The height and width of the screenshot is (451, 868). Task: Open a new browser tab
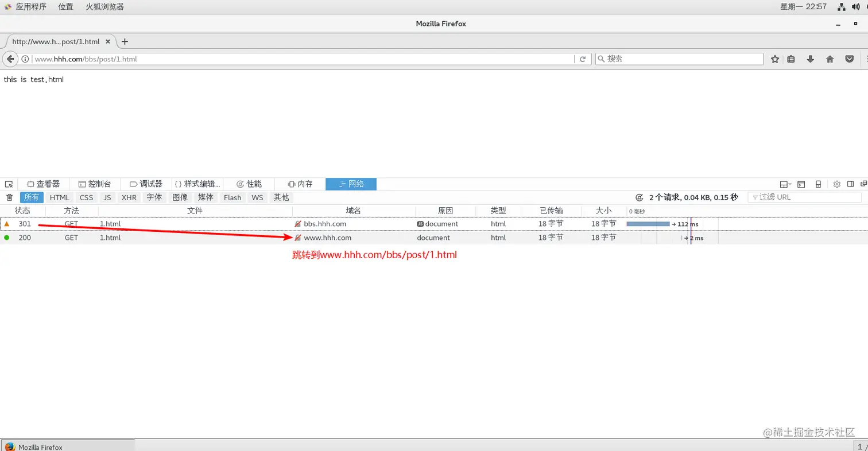pos(125,42)
